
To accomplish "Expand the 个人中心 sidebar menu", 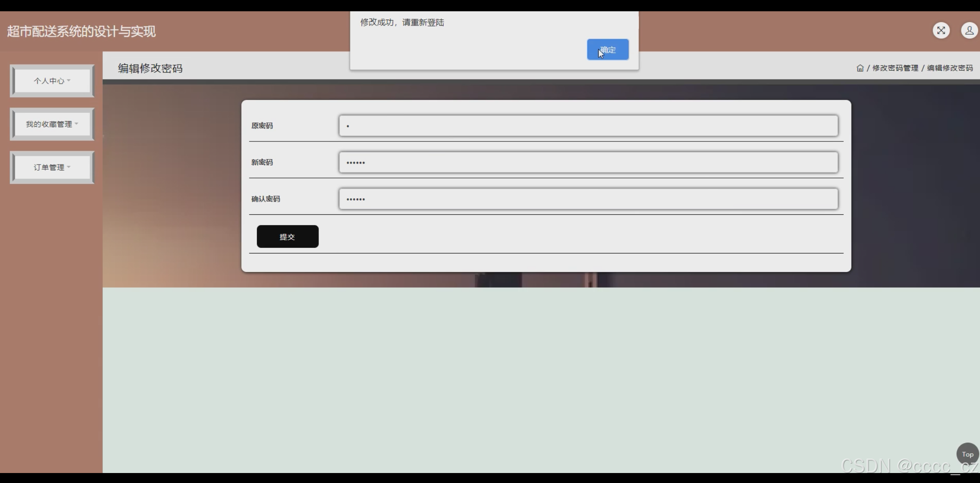I will [52, 81].
